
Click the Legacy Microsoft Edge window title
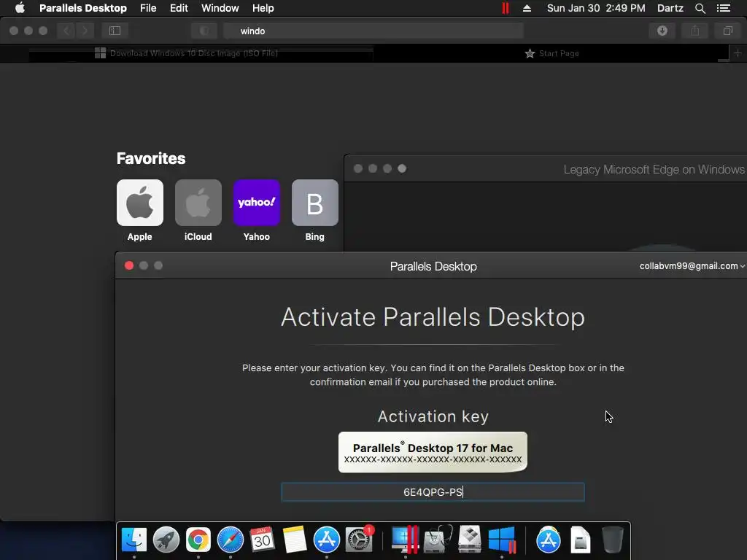tap(654, 169)
